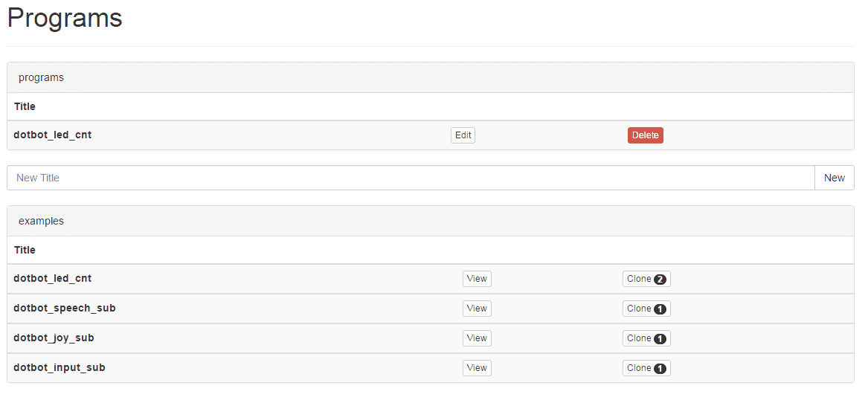868x400 pixels.
Task: Clone the dotbot_input_sub example
Action: click(646, 368)
